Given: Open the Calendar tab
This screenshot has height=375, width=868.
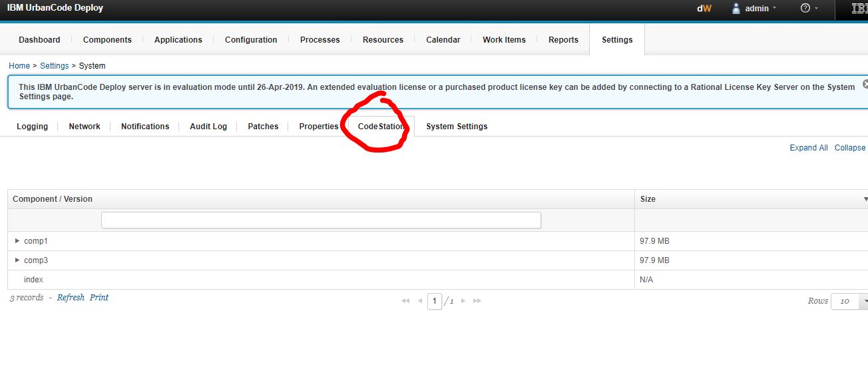Looking at the screenshot, I should [x=443, y=40].
